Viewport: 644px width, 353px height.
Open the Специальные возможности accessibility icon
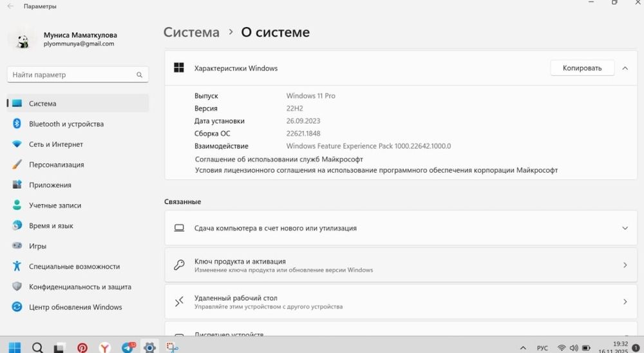point(17,266)
